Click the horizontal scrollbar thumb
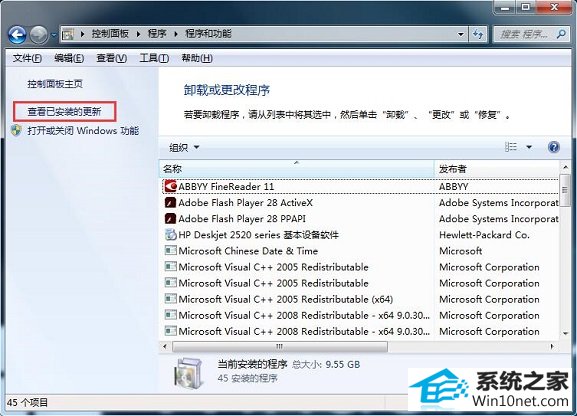Viewport: 577px width, 416px height. (x=280, y=346)
